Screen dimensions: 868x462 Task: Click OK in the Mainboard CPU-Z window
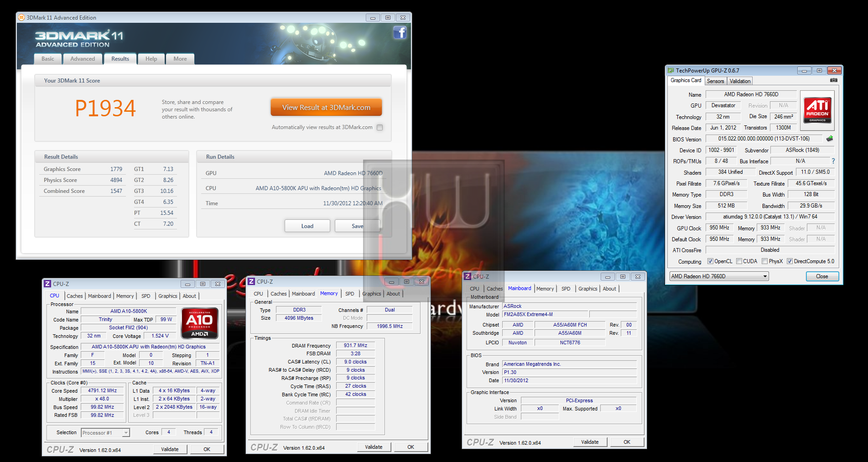[627, 442]
